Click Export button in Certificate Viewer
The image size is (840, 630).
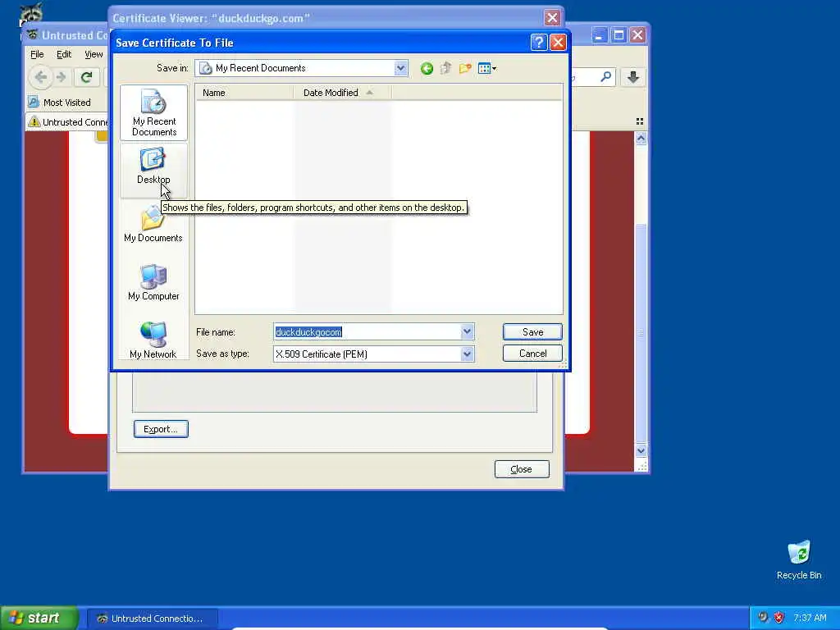[161, 429]
